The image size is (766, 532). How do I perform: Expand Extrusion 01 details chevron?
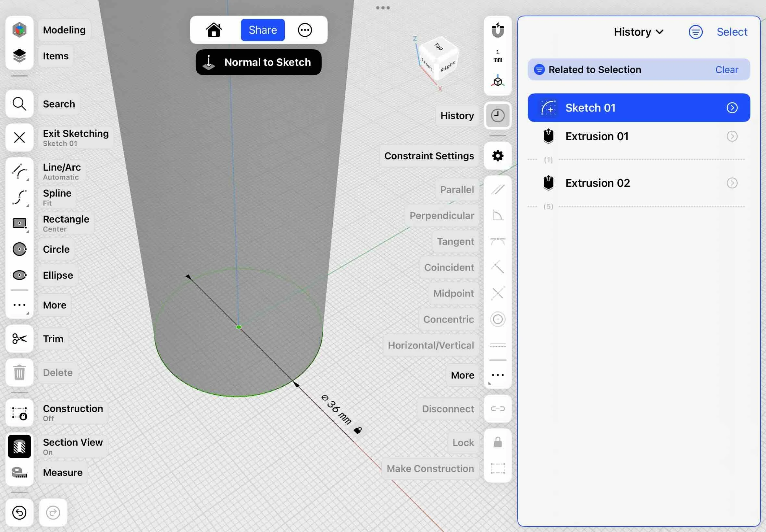(732, 136)
